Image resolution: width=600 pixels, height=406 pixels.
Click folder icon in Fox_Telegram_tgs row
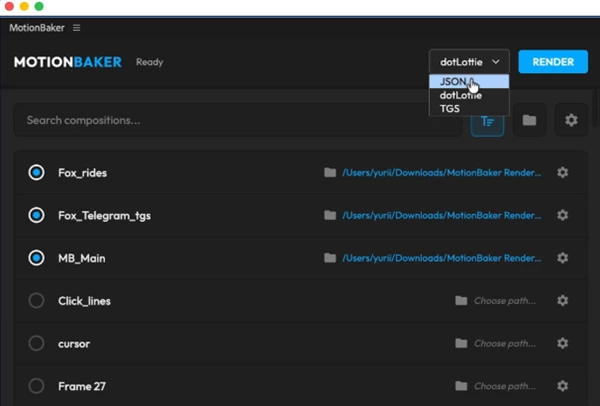330,215
